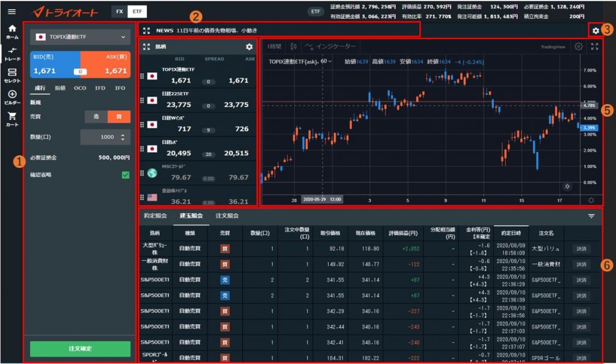Open 1時間 timeframe dropdown
Image resolution: width=616 pixels, height=364 pixels.
(x=274, y=46)
